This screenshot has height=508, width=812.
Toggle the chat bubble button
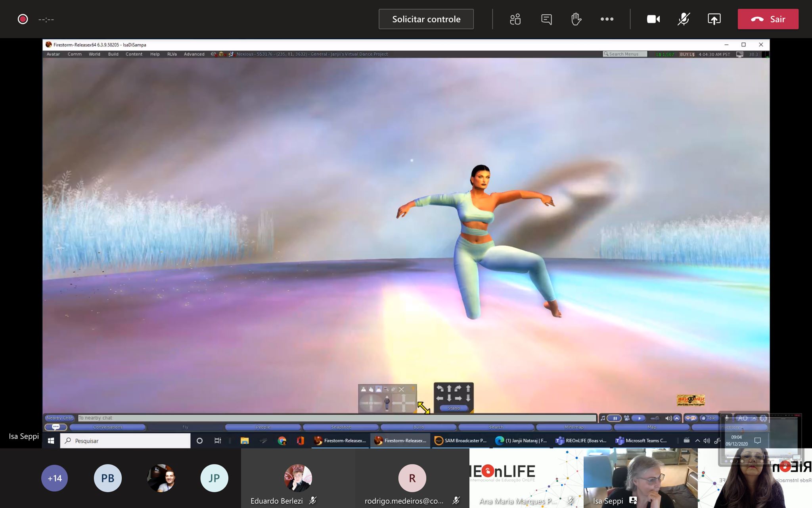(56, 427)
